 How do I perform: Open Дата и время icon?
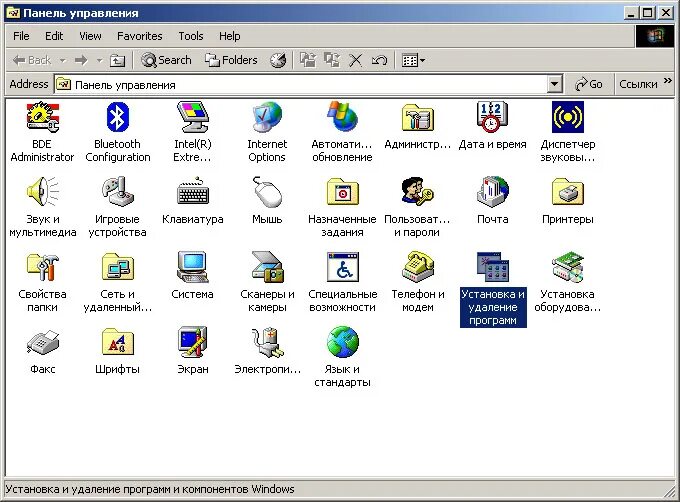coord(492,117)
